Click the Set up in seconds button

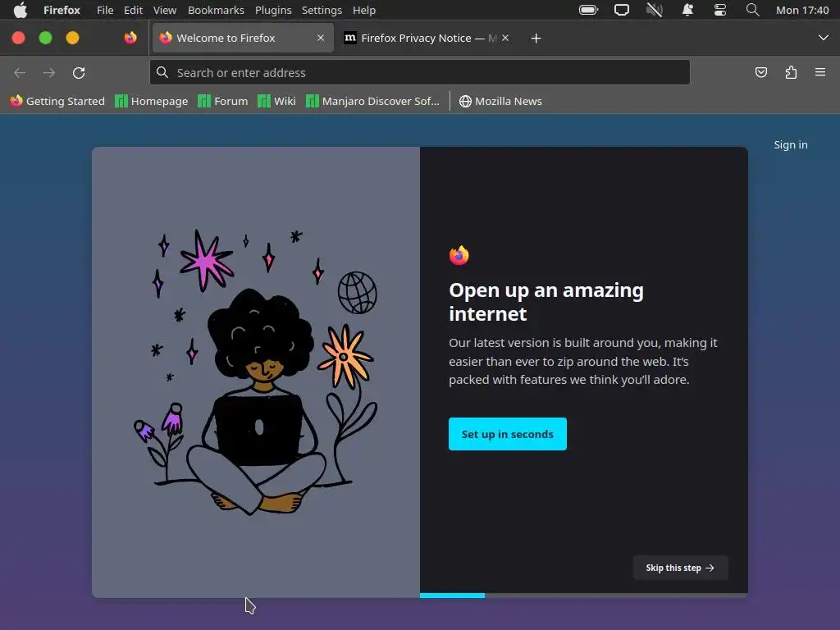pyautogui.click(x=507, y=434)
